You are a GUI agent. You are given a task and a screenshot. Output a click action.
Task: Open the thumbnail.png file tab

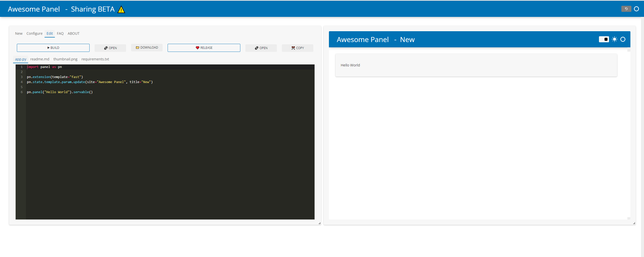[x=65, y=59]
